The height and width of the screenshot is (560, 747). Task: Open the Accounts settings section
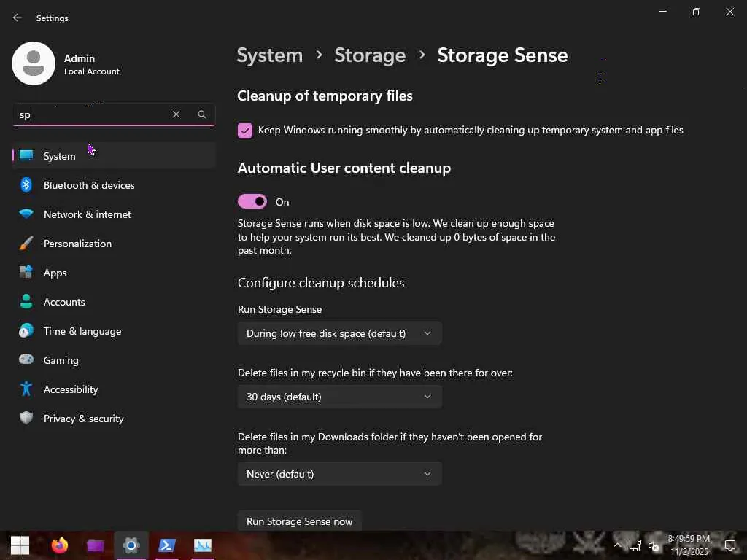(64, 302)
